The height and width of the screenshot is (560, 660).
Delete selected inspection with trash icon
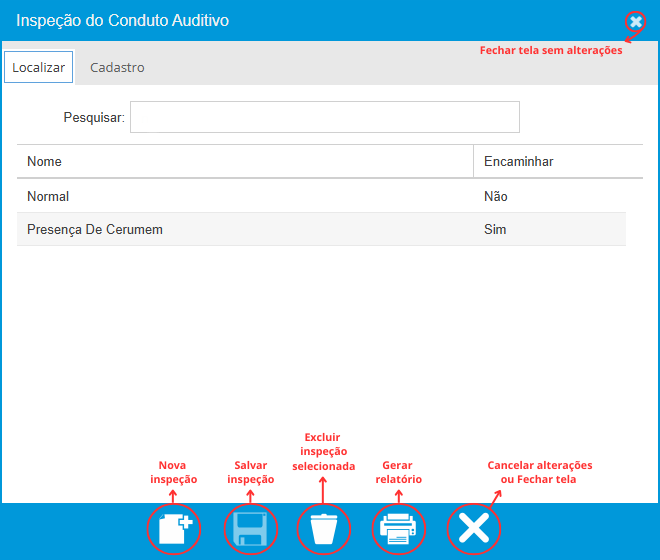(x=324, y=529)
